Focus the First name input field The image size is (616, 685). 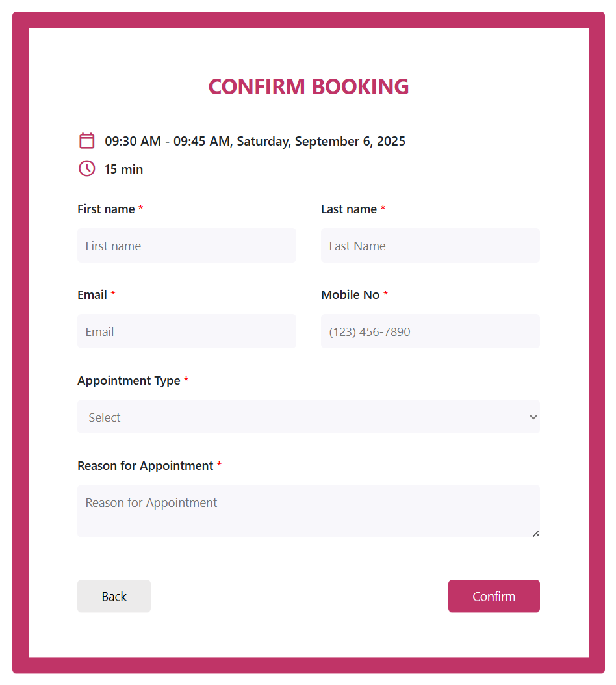pos(186,245)
